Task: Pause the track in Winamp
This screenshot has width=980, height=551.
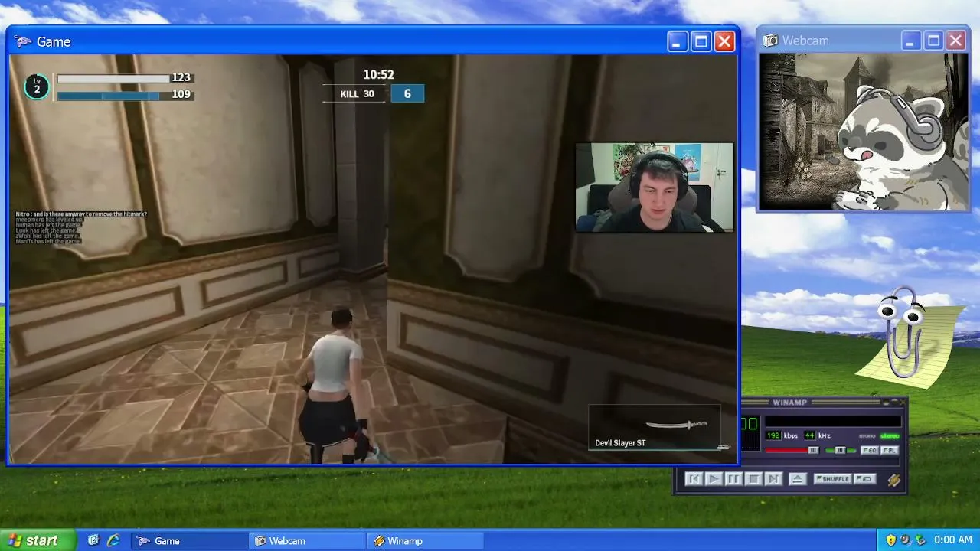Action: coord(733,479)
